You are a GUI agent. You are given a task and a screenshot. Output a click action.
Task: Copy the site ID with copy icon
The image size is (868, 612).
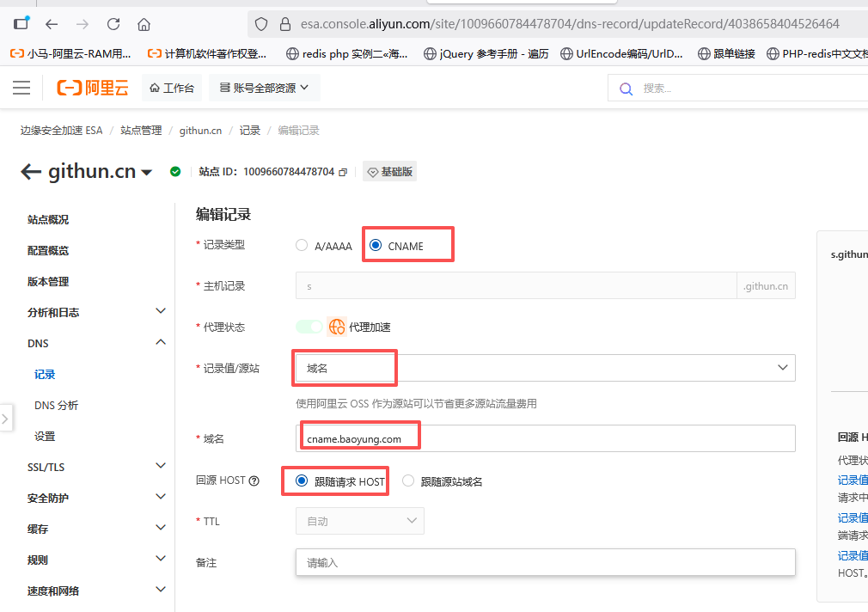[343, 172]
